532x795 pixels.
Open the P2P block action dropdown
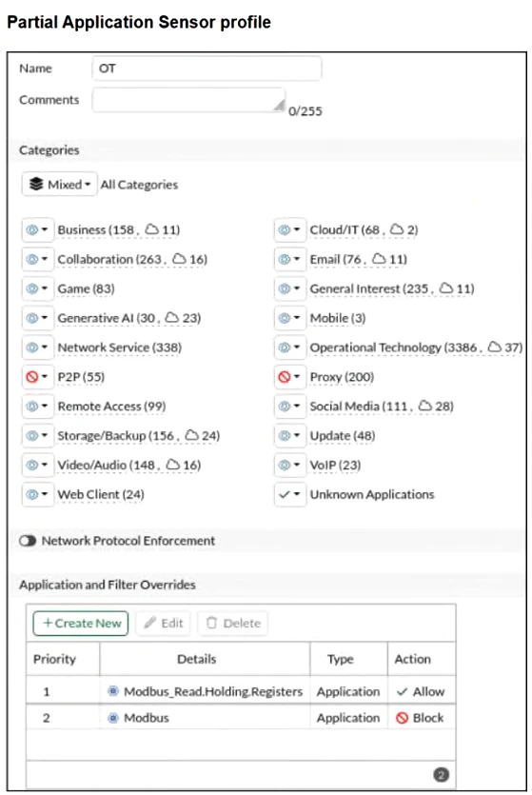[x=37, y=377]
